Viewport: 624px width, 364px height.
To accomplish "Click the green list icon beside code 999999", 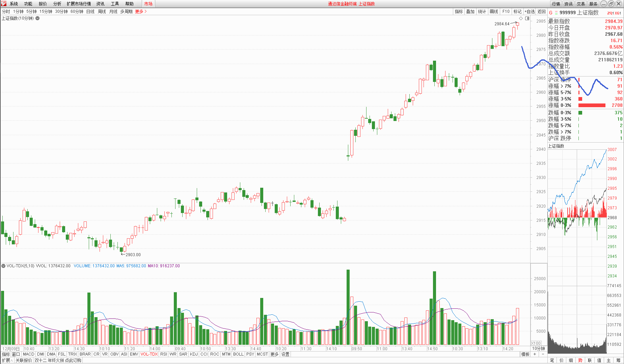I will pyautogui.click(x=556, y=13).
